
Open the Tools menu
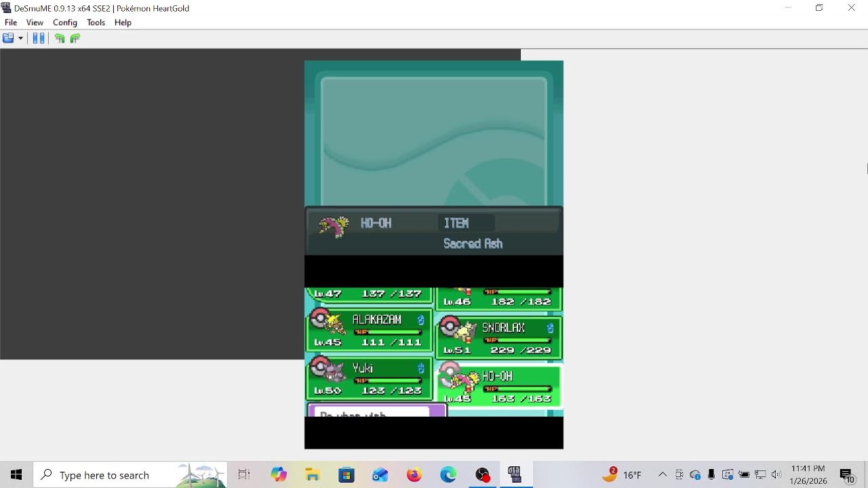pos(96,22)
